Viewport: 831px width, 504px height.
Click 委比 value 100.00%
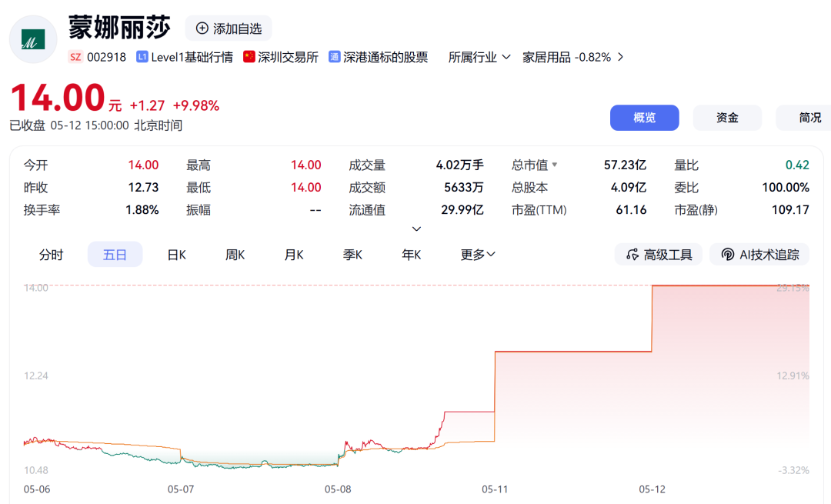tap(786, 188)
